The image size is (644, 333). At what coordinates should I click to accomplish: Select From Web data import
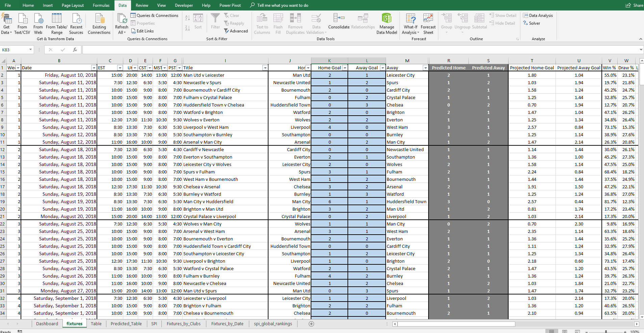click(x=38, y=24)
